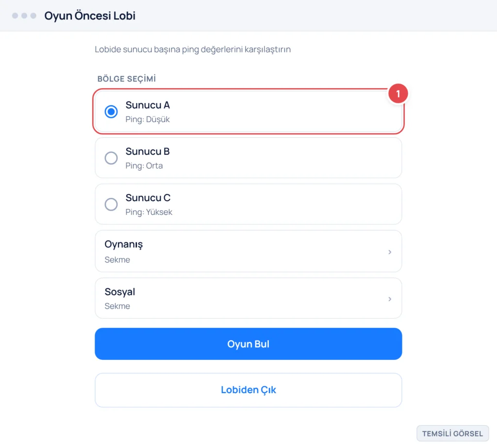This screenshot has width=497, height=448.
Task: Open the Sosyal tab row
Action: [248, 298]
